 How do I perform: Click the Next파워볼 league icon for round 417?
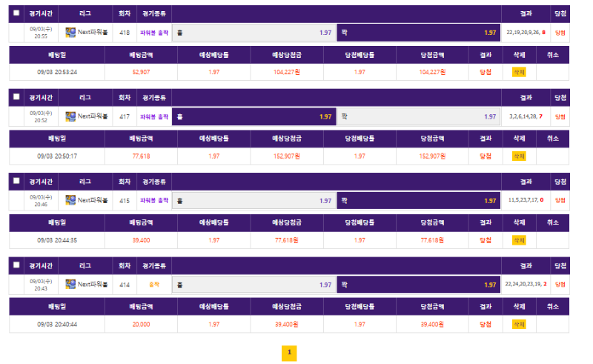pyautogui.click(x=70, y=116)
